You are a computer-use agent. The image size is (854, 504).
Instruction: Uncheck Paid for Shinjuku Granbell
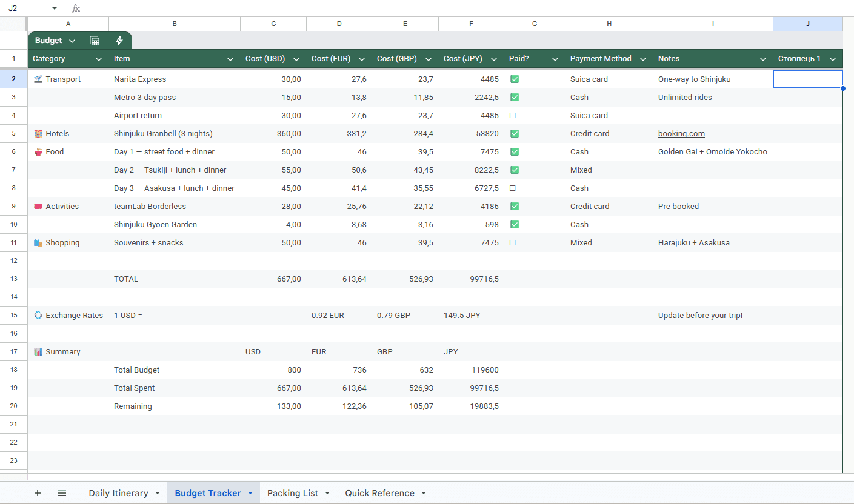point(514,134)
